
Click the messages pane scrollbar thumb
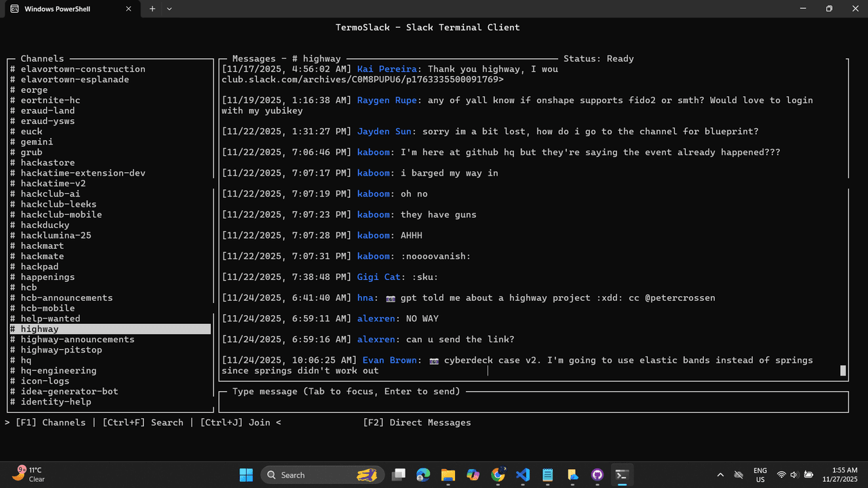[x=843, y=370]
